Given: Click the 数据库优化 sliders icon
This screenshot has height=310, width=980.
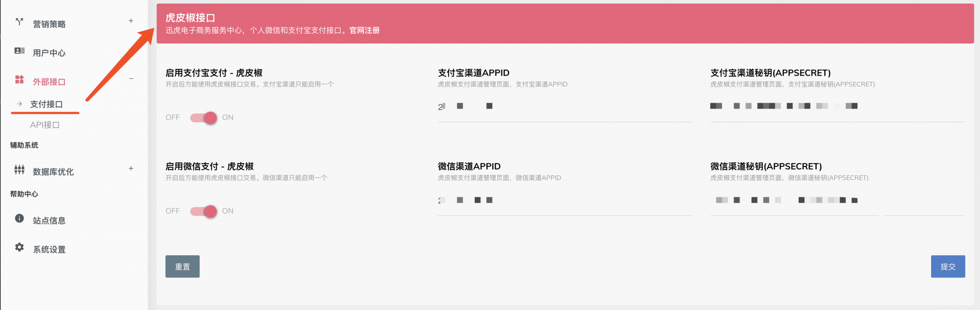Looking at the screenshot, I should (20, 169).
